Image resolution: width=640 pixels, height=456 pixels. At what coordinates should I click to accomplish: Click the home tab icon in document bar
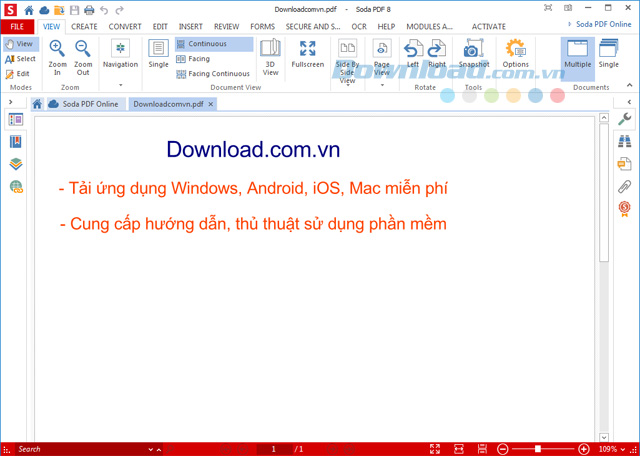point(37,104)
